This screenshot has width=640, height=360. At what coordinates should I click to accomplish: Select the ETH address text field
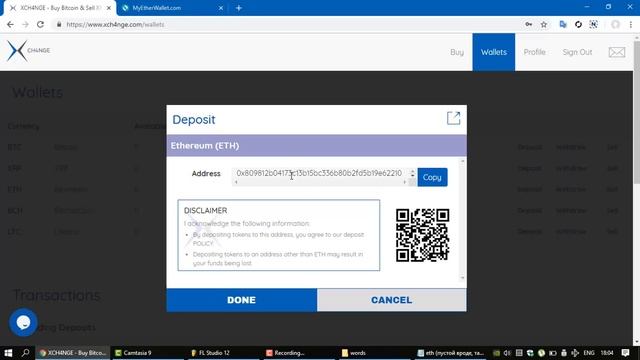click(321, 173)
